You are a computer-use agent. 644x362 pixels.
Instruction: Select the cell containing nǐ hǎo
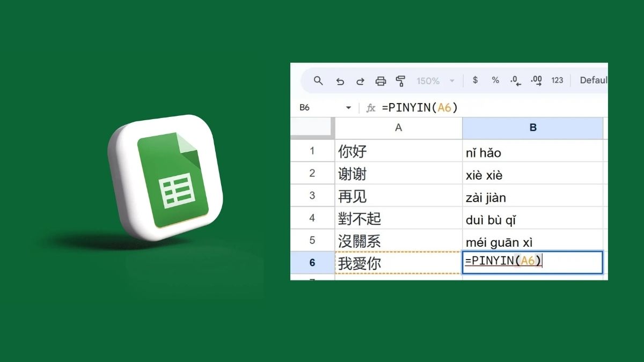[x=533, y=151]
